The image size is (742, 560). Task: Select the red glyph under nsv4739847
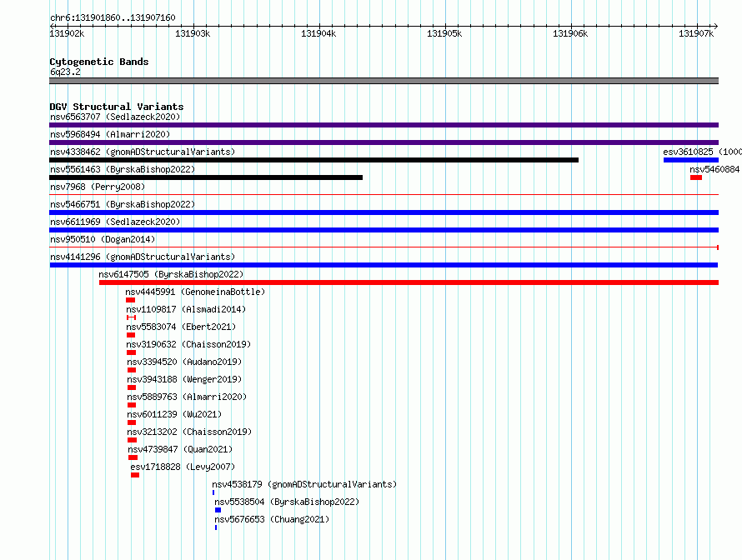[133, 457]
